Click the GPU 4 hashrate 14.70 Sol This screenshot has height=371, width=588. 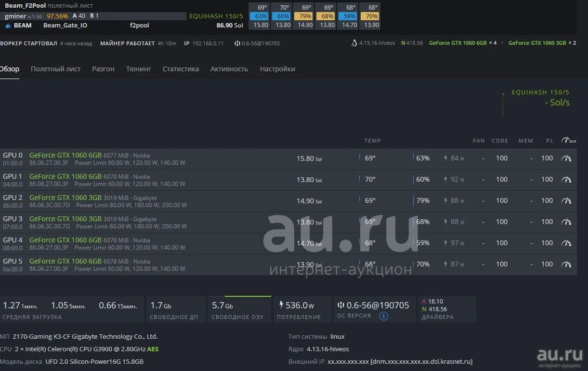309,243
